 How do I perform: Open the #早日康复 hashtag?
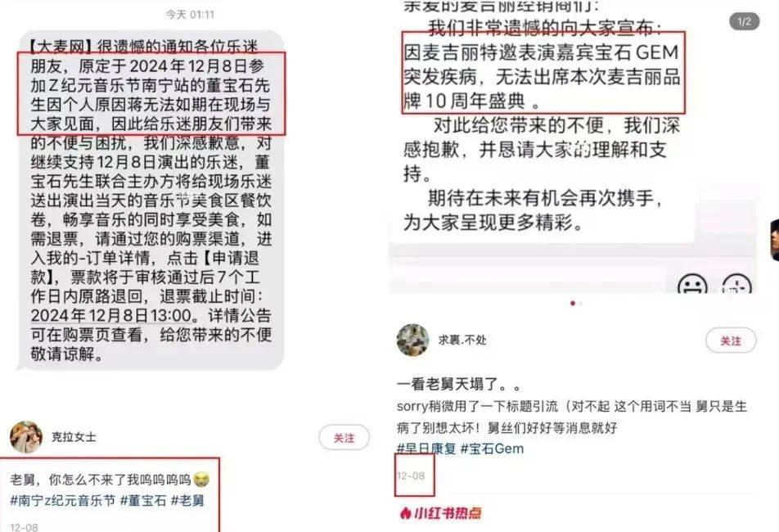426,449
